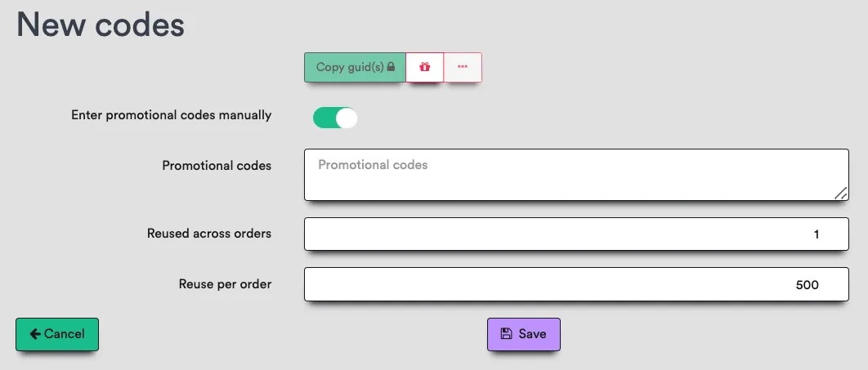Viewport: 868px width, 370px height.
Task: Select the value 1 in Reused across orders
Action: tap(816, 234)
